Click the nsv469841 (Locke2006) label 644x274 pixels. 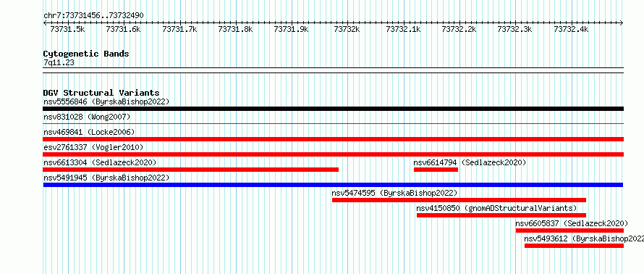click(89, 132)
